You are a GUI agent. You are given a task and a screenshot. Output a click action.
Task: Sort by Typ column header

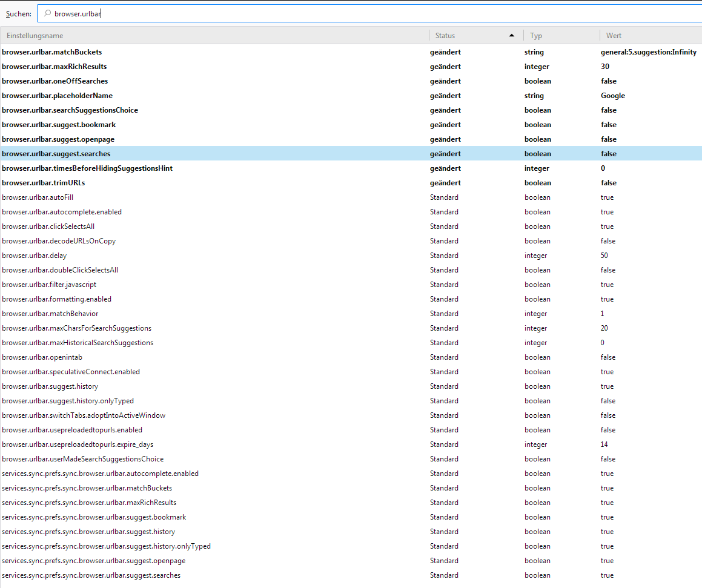[561, 35]
